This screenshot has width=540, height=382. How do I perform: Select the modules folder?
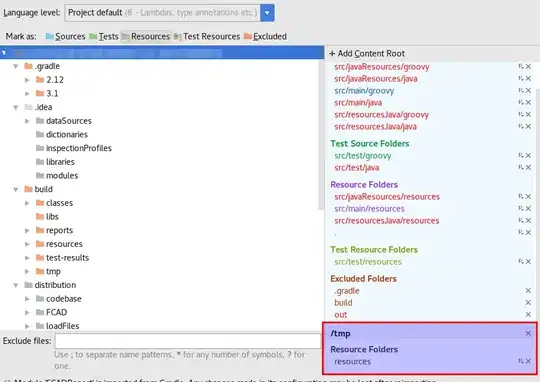57,175
